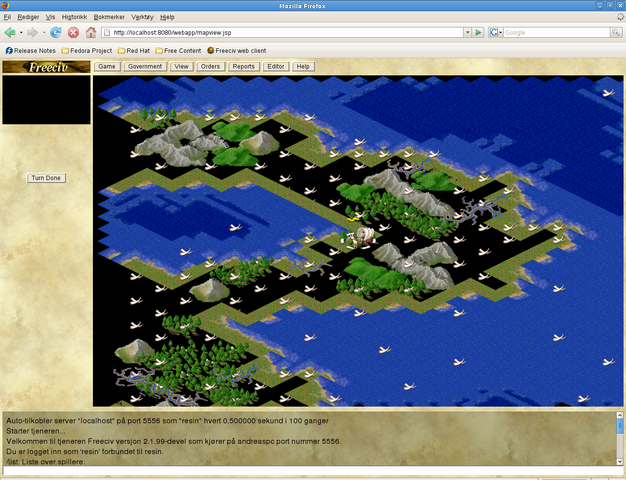Click the Freeciv logo banner

(x=46, y=67)
